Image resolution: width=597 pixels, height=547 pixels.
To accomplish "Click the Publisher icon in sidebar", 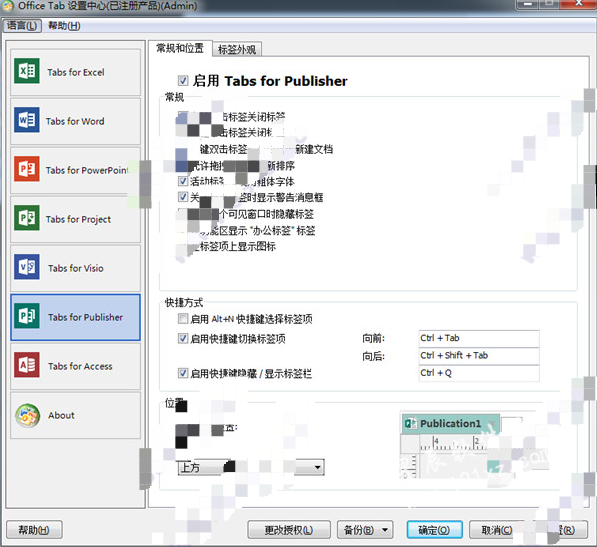I will [27, 316].
